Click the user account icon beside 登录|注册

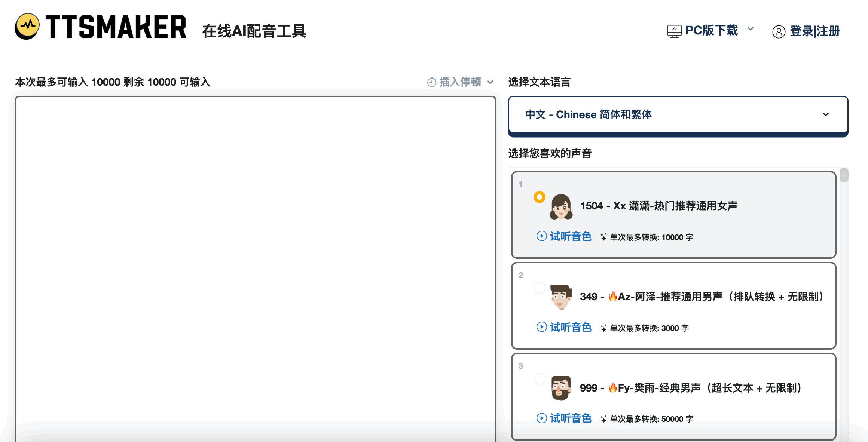(779, 32)
